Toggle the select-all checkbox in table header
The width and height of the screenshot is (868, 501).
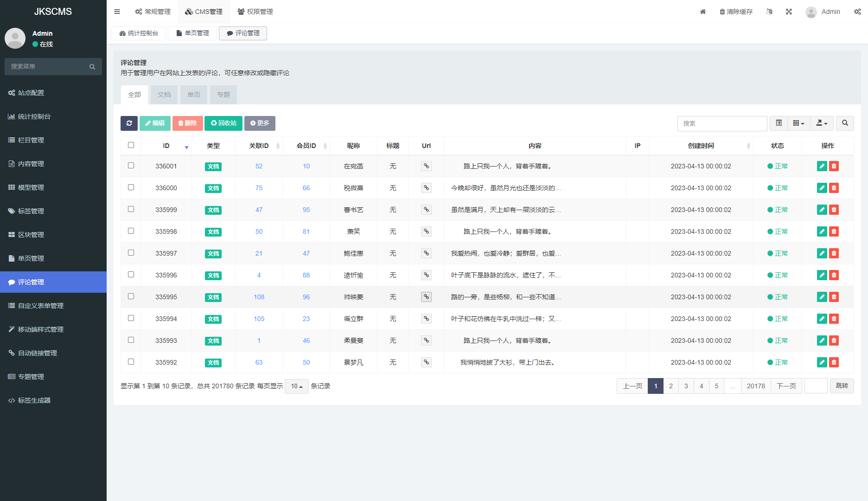point(131,145)
